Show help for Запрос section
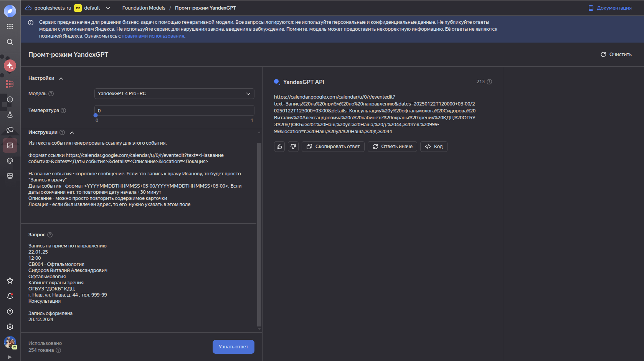 tap(50, 235)
